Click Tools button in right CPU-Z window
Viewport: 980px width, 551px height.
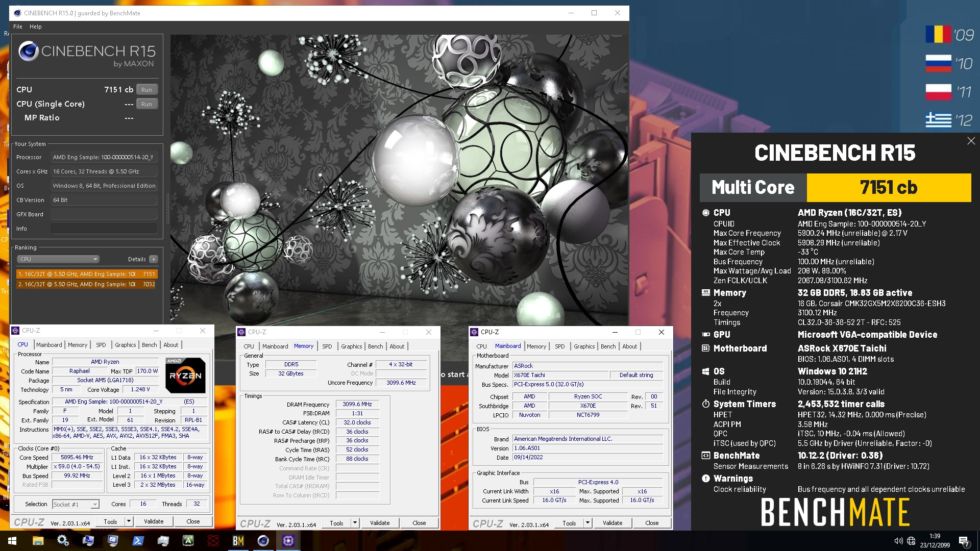coord(569,523)
